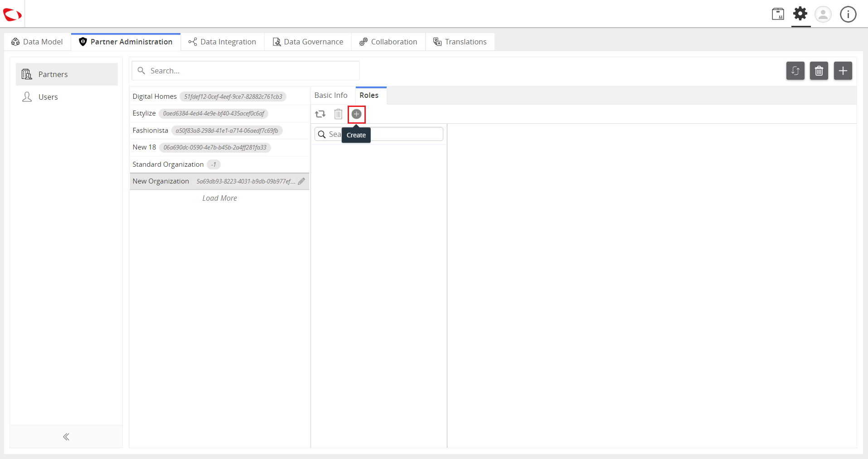Image resolution: width=868 pixels, height=459 pixels.
Task: Refresh the partner list using top button
Action: coord(795,71)
